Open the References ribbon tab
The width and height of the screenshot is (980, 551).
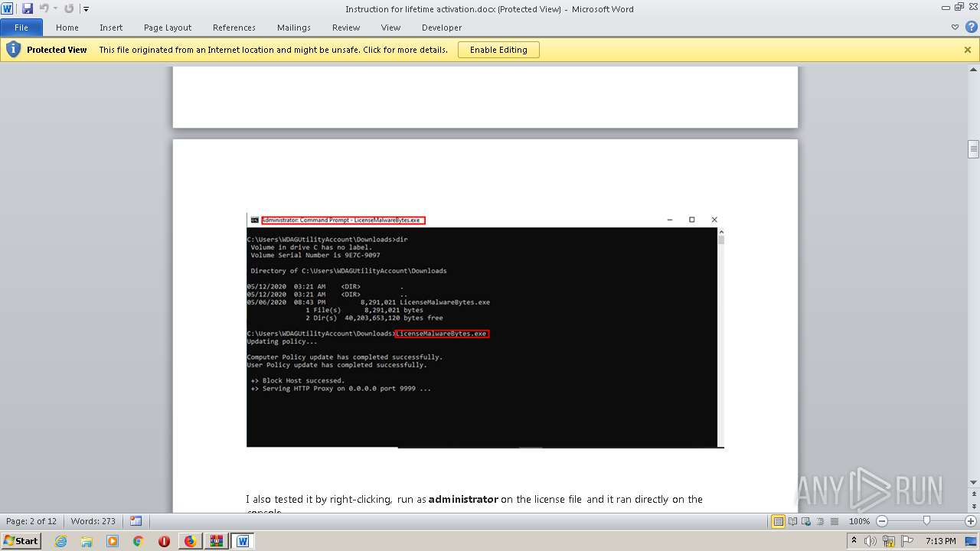(x=234, y=28)
